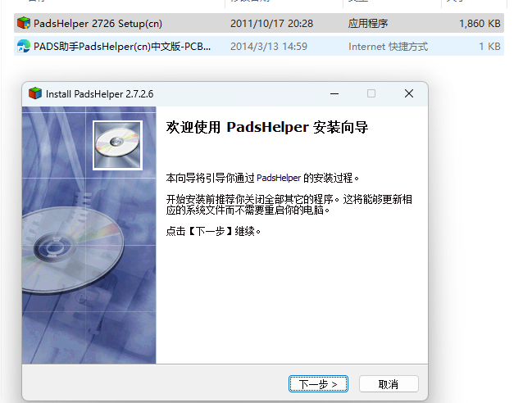The width and height of the screenshot is (532, 403).
Task: Click the date 2011/10/17 20:28
Action: click(272, 24)
